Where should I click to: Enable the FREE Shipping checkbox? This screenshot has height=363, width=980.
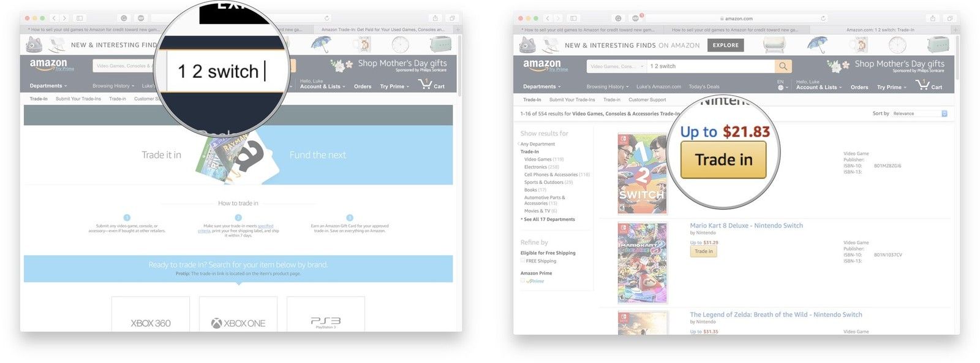(x=522, y=261)
